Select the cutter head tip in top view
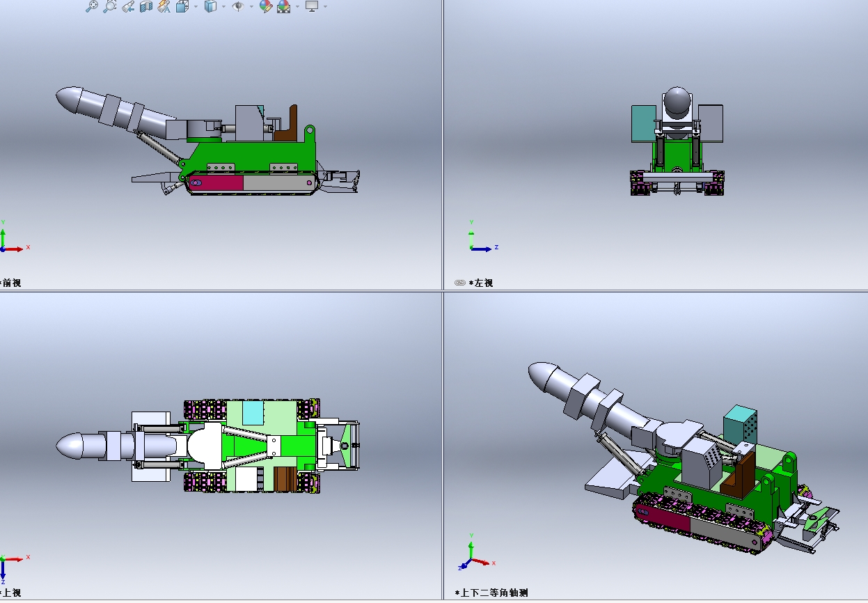This screenshot has width=868, height=603. click(x=68, y=446)
